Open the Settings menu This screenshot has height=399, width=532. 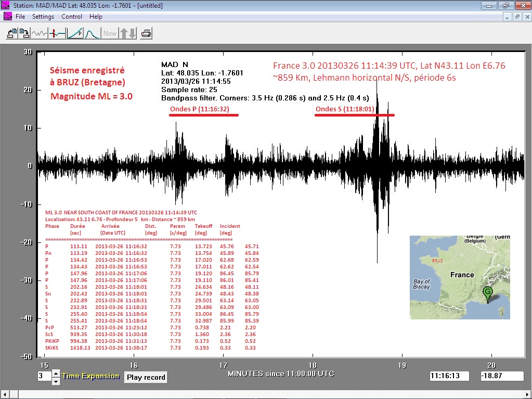pos(43,17)
